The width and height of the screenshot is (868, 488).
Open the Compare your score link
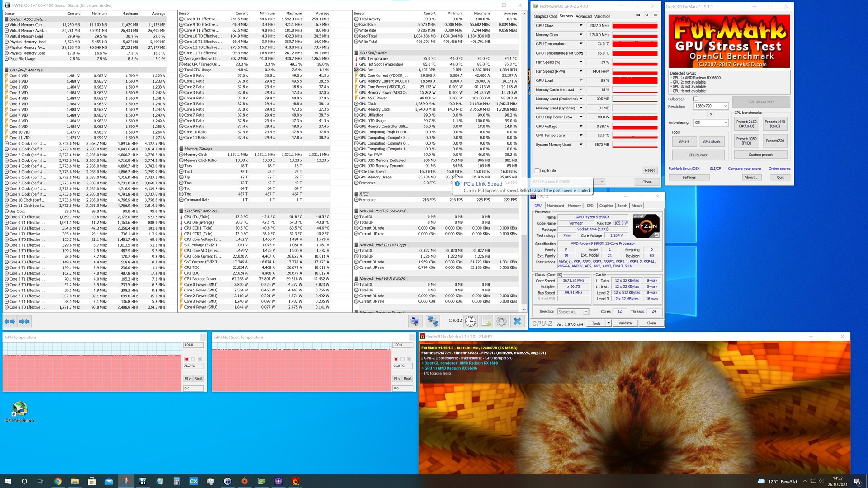coord(744,169)
